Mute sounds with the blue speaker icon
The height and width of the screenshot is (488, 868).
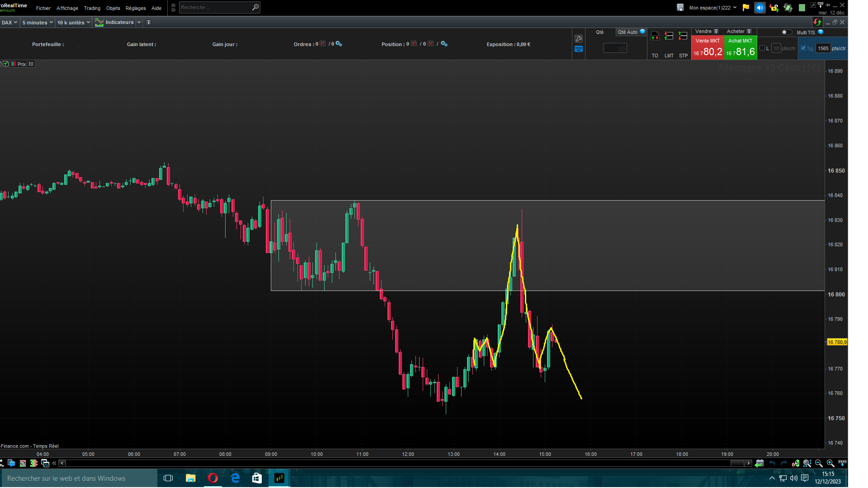pos(760,7)
